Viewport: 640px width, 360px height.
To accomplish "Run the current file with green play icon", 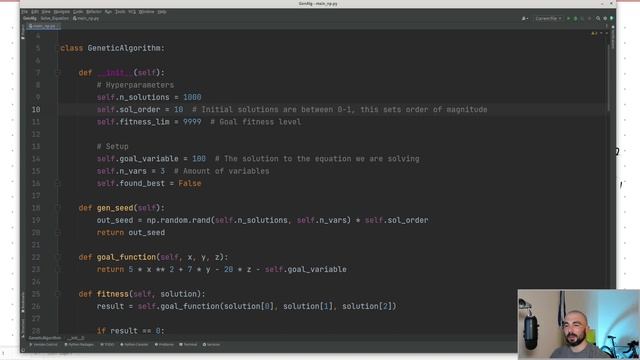I will [569, 18].
